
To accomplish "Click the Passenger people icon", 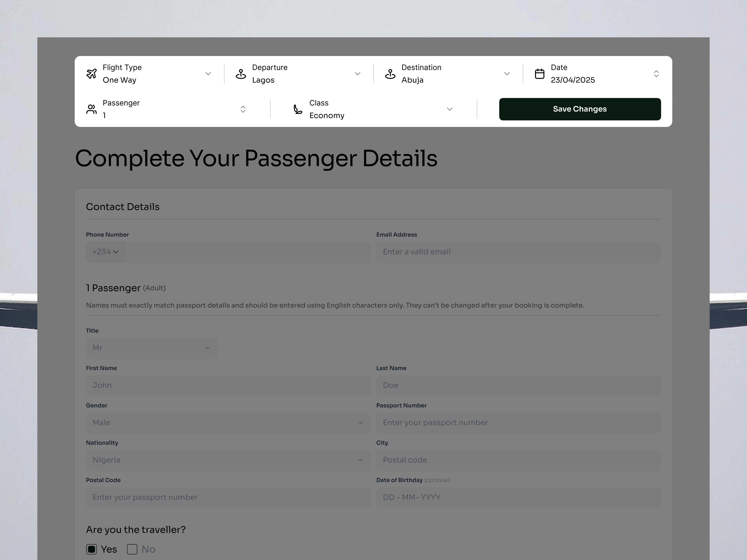I will (x=92, y=109).
